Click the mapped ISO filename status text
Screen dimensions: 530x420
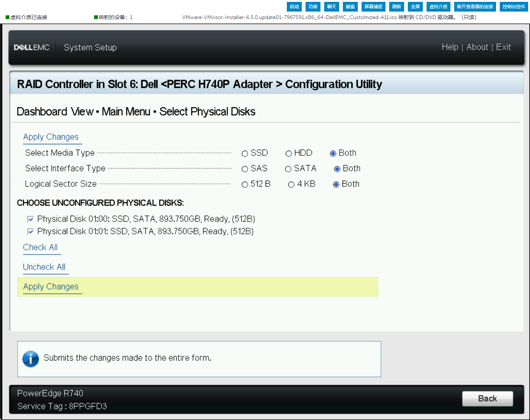[x=329, y=17]
